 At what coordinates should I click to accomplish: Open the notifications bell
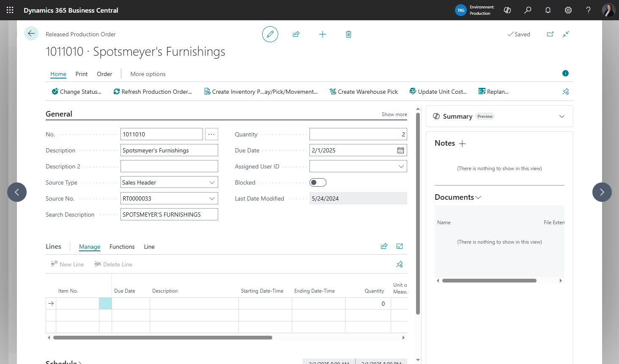click(548, 10)
